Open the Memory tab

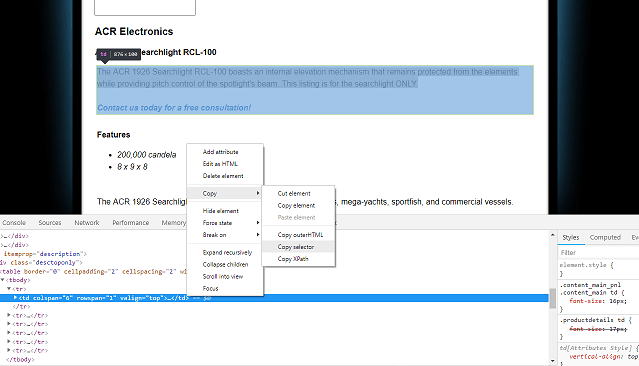pyautogui.click(x=174, y=223)
